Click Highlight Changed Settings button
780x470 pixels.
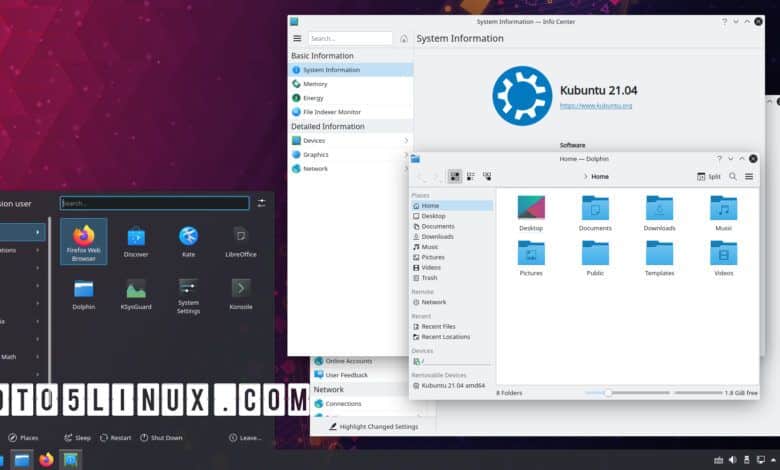point(374,426)
